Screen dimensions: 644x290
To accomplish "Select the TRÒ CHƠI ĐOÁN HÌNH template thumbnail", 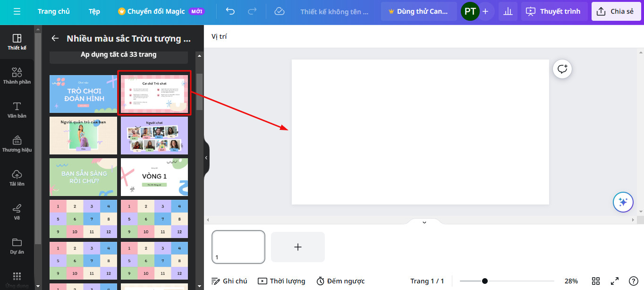I will (83, 94).
